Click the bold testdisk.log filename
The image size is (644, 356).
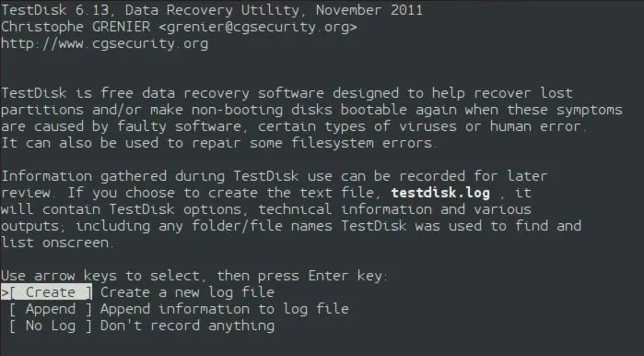(x=440, y=193)
